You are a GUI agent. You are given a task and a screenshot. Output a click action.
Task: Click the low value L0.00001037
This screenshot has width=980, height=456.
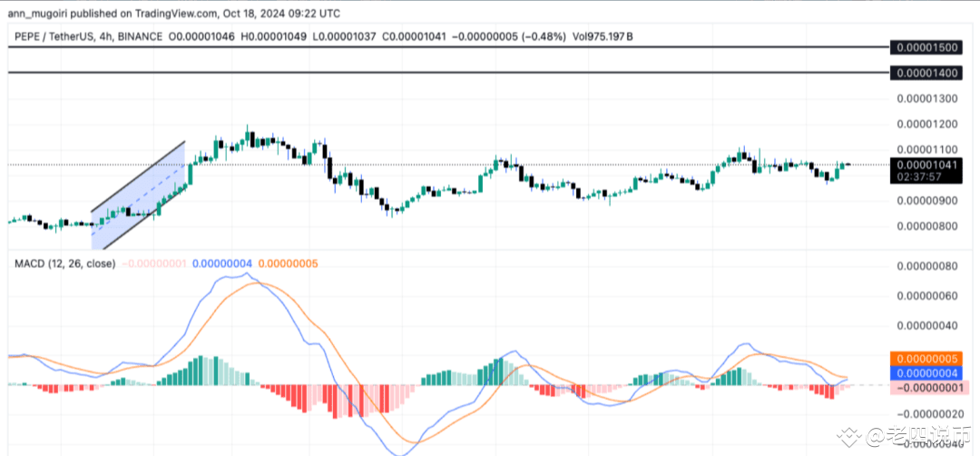click(x=345, y=37)
